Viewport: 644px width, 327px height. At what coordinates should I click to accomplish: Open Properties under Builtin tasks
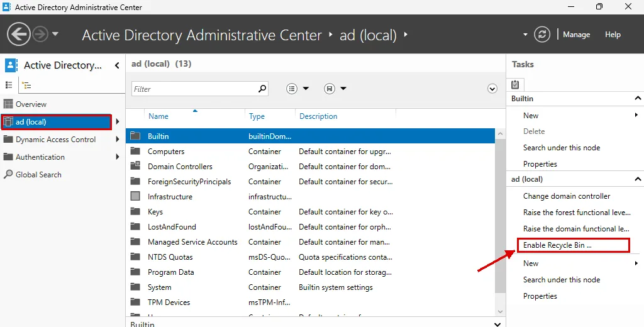[540, 164]
